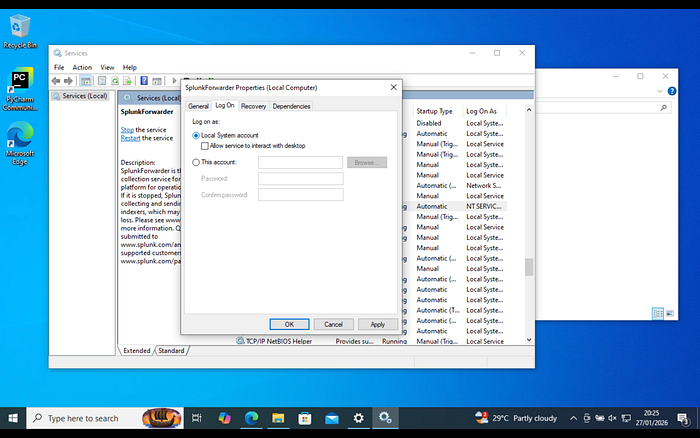
Task: Click the services list scroll down arrow
Action: pos(529,340)
